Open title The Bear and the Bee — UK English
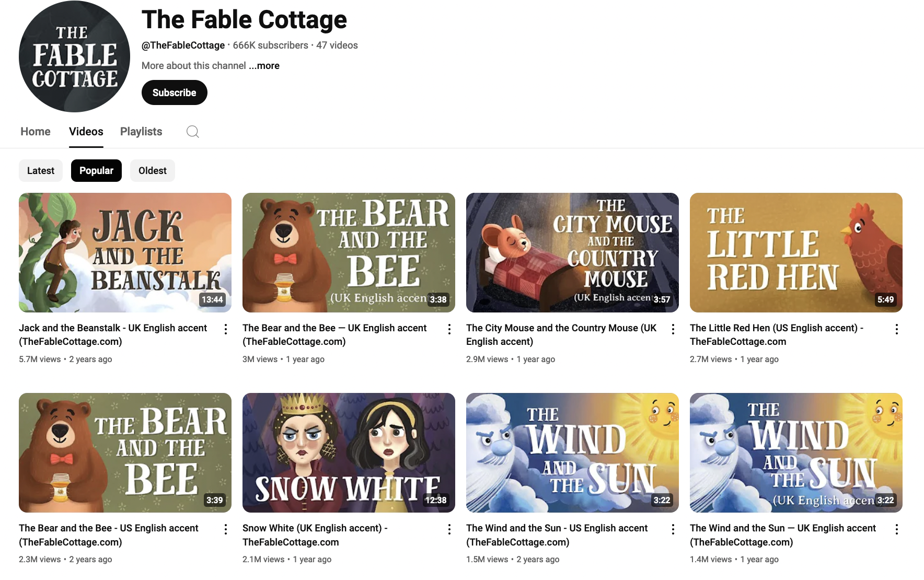Screen dimensions: 924x580 click(334, 334)
